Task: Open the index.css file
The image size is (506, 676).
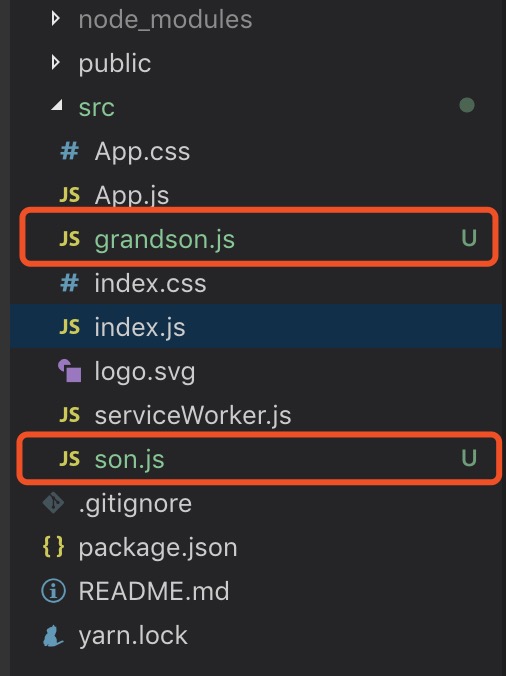Action: 150,283
